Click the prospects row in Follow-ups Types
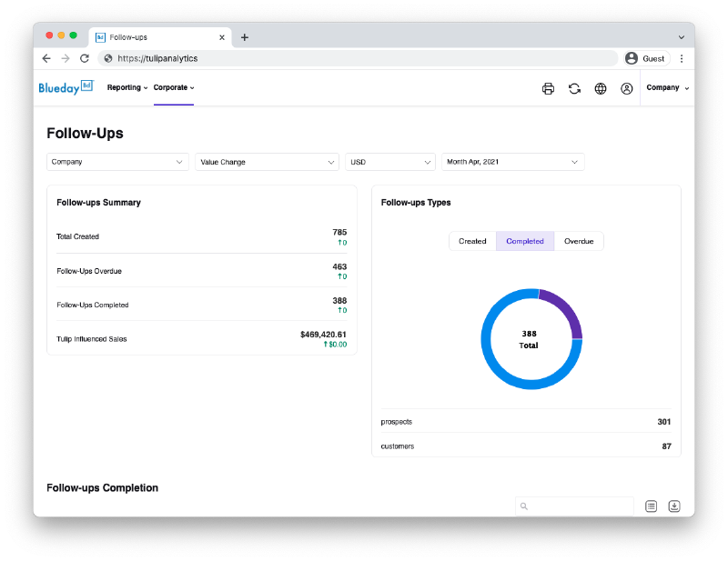This screenshot has height=561, width=728. (x=526, y=421)
